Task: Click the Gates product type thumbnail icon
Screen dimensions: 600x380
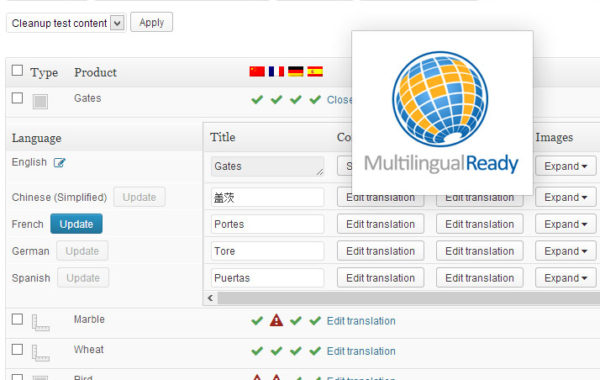Action: (40, 101)
